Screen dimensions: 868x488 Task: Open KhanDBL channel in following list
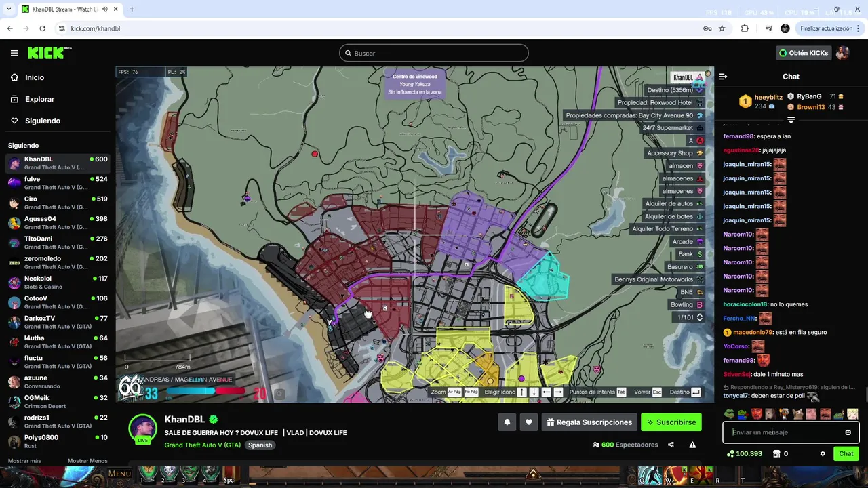click(x=58, y=163)
